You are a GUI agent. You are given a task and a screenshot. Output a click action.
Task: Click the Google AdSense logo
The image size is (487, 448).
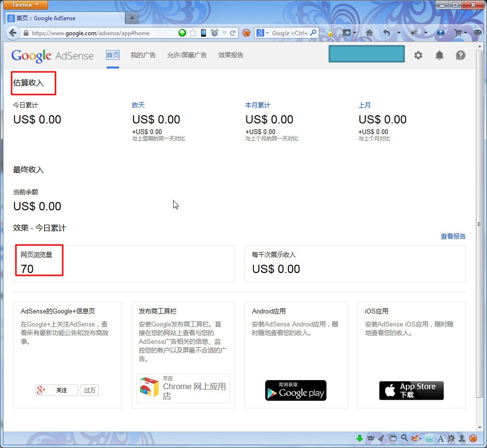tap(53, 56)
